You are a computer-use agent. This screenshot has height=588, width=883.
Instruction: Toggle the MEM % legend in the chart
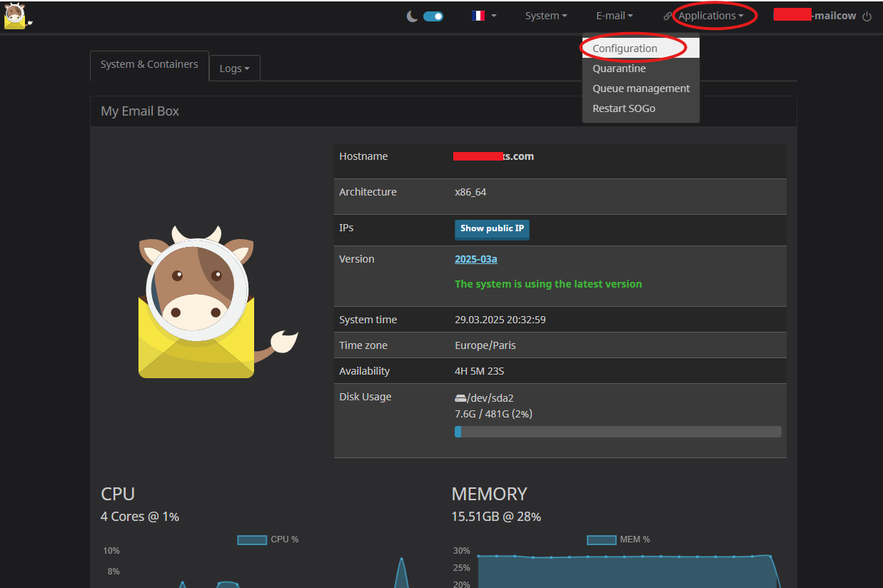pos(618,539)
